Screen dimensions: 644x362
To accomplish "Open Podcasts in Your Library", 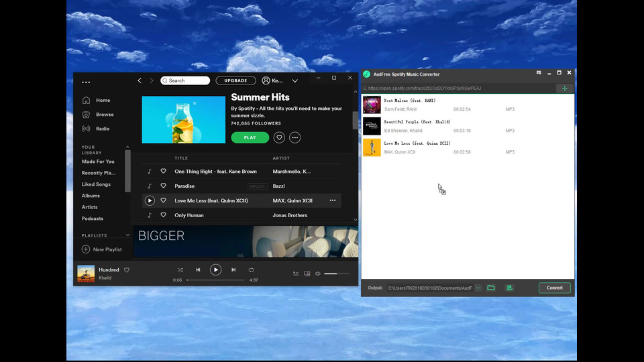I will pos(93,219).
